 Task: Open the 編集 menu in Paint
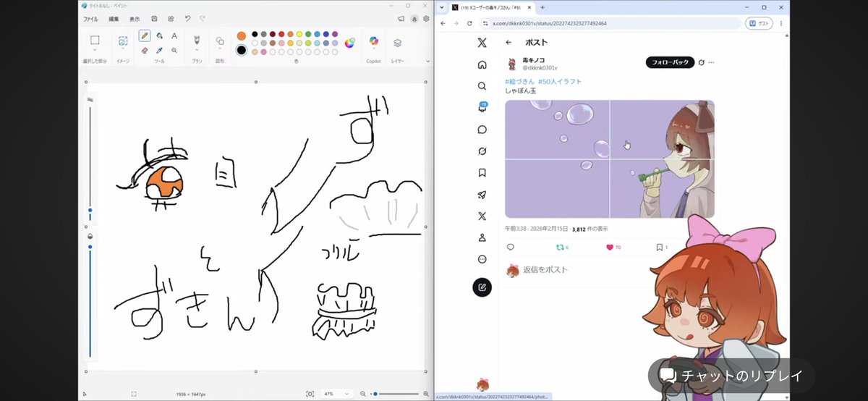tap(114, 19)
